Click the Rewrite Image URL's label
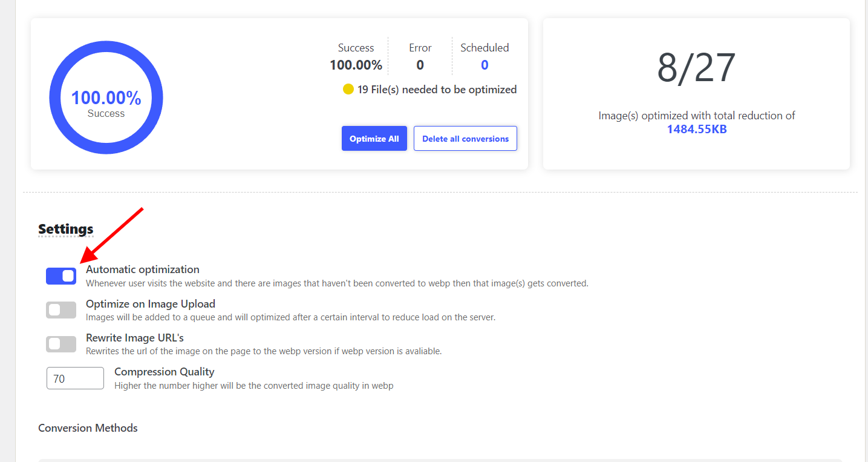868x462 pixels. (135, 338)
